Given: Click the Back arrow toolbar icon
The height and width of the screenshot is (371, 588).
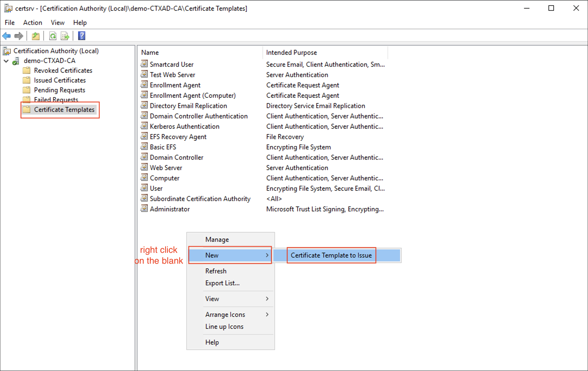Looking at the screenshot, I should [7, 36].
